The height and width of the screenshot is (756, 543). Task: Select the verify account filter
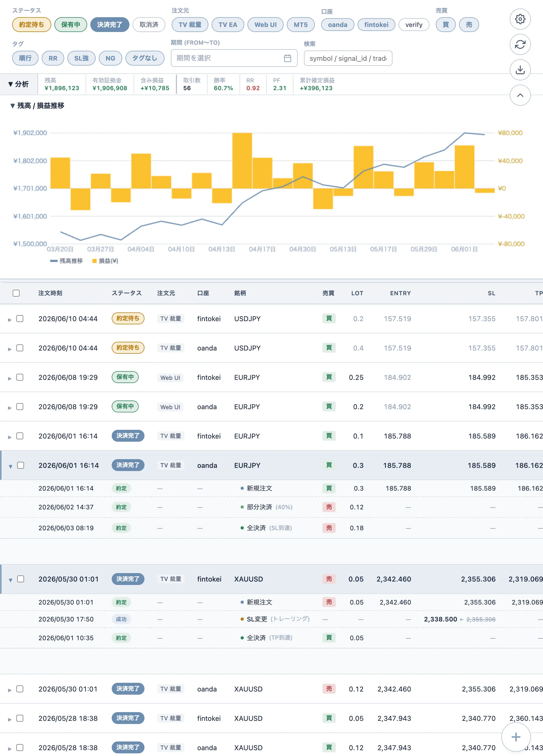click(x=414, y=25)
